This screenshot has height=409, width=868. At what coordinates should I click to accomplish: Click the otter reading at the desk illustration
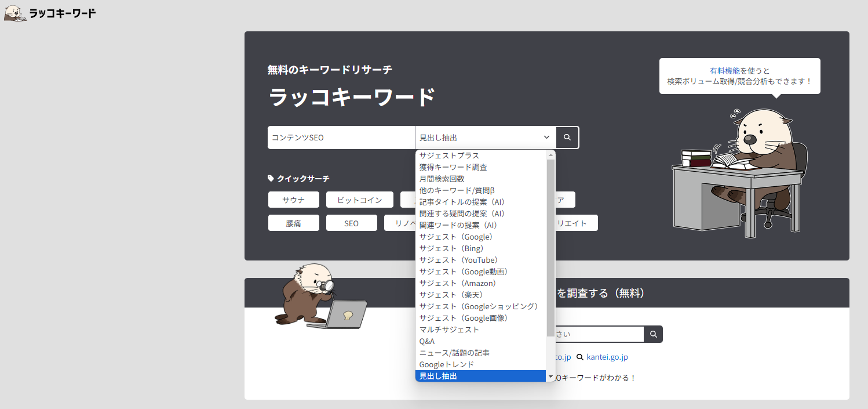coord(741,173)
